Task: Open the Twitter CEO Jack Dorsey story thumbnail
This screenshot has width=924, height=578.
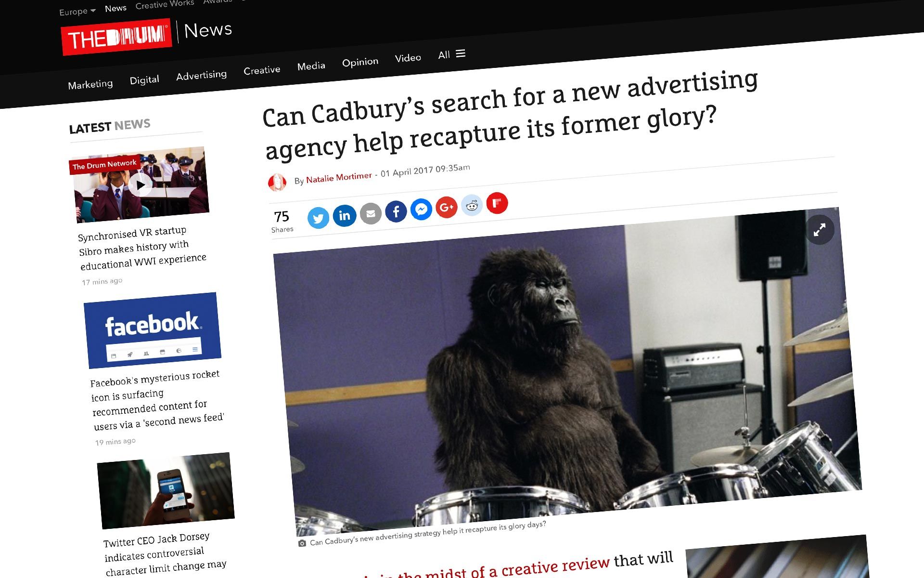Action: click(166, 490)
